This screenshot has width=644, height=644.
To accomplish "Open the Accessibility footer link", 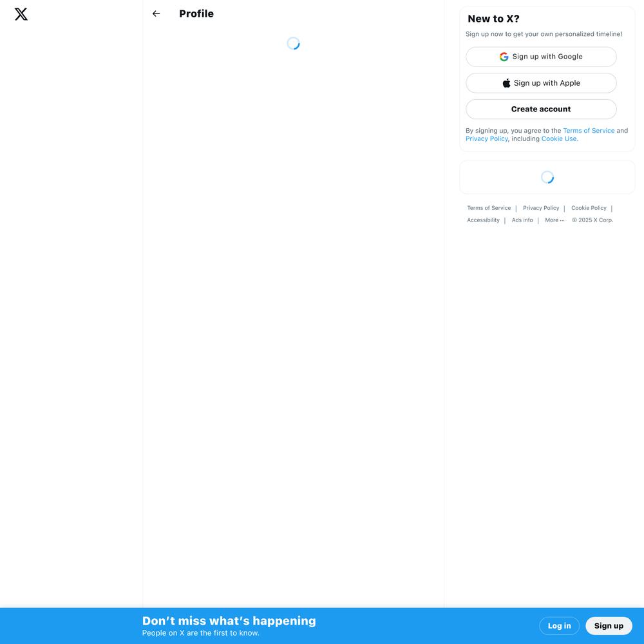I will point(483,220).
